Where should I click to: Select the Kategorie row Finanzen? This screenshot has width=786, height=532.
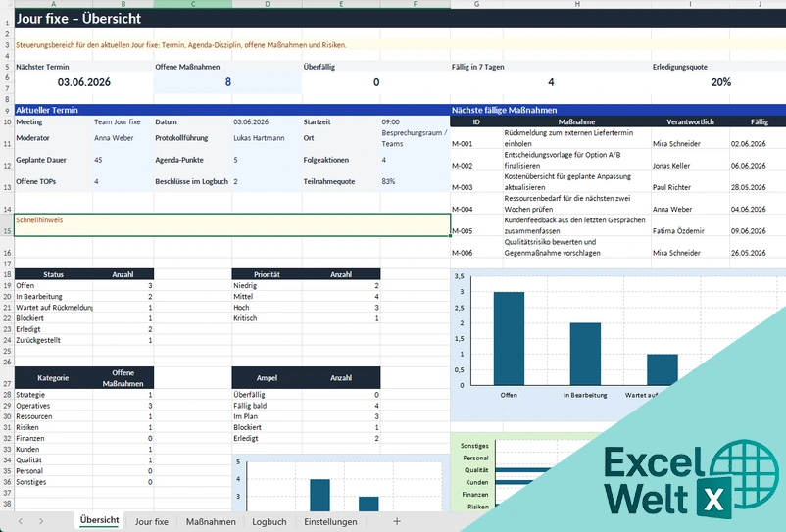coord(83,438)
